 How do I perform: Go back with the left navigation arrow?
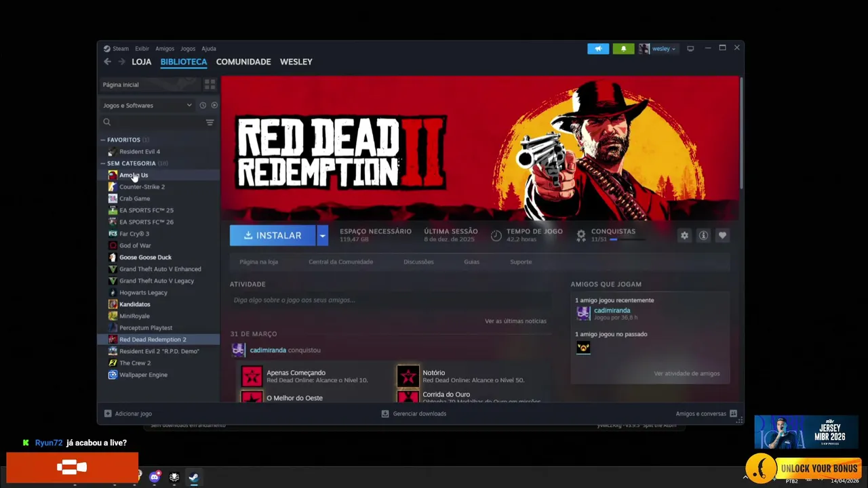pos(107,62)
